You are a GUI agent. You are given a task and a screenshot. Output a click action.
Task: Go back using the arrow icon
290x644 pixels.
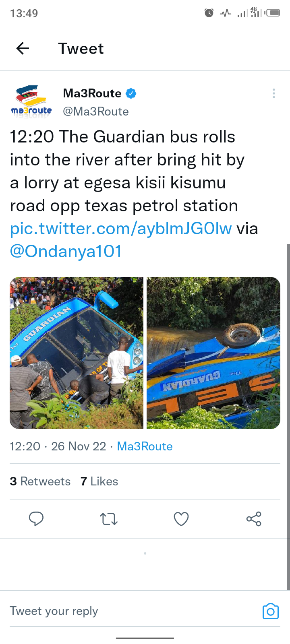[x=23, y=49]
